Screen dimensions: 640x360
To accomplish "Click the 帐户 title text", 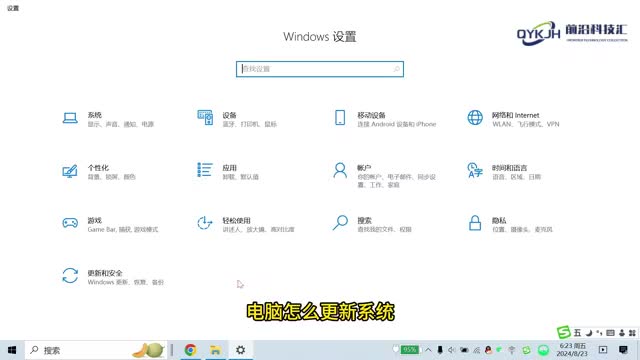I will pos(364,168).
